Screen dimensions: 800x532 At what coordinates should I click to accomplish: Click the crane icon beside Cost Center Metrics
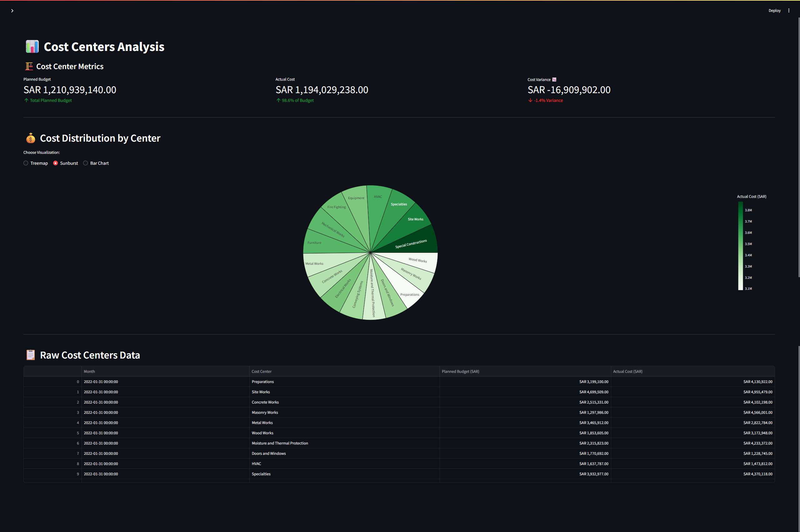coord(29,66)
